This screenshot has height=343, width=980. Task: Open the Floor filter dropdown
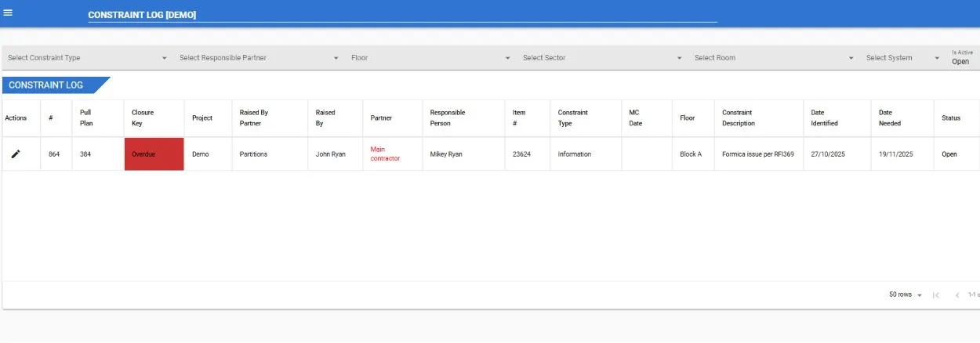tap(430, 58)
